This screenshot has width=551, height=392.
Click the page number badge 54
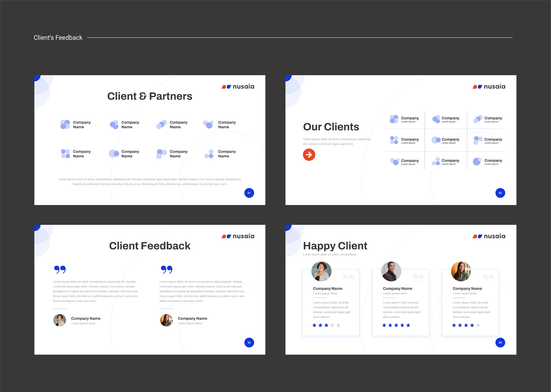pyautogui.click(x=500, y=342)
